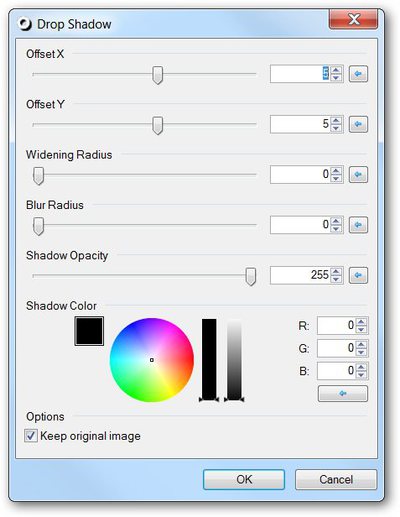Click the grayscale brightness vertical bar
Viewport: 400px width, 517px height.
pyautogui.click(x=234, y=359)
